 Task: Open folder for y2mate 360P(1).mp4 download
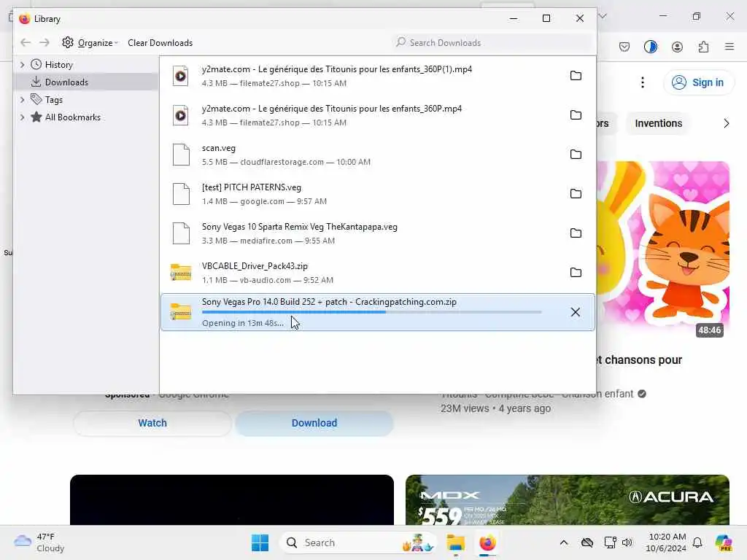coord(576,76)
